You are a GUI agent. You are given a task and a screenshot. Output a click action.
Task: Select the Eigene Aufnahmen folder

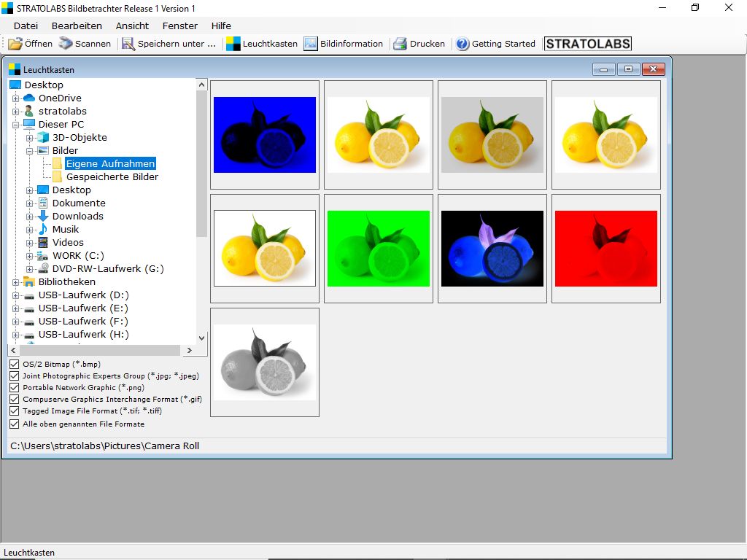coord(111,164)
